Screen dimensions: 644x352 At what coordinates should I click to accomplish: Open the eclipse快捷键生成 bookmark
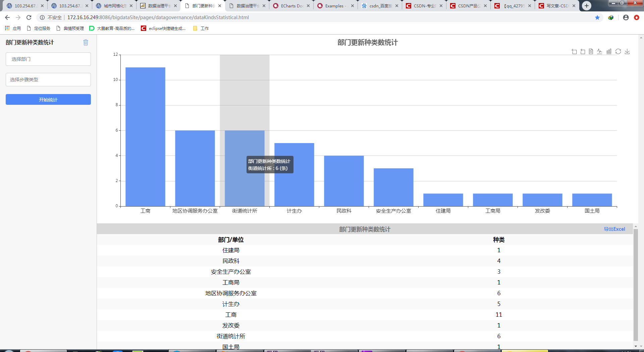pos(163,28)
